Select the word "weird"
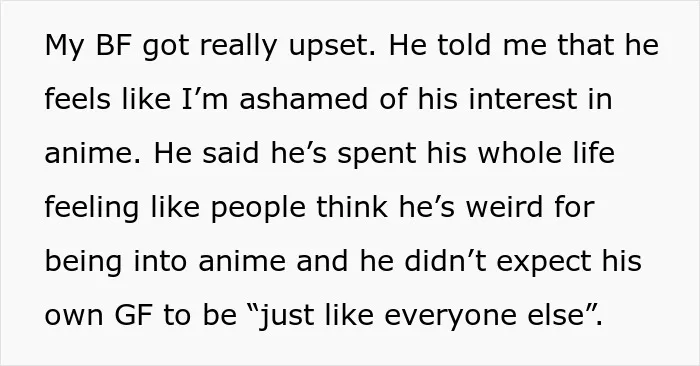 [x=504, y=207]
